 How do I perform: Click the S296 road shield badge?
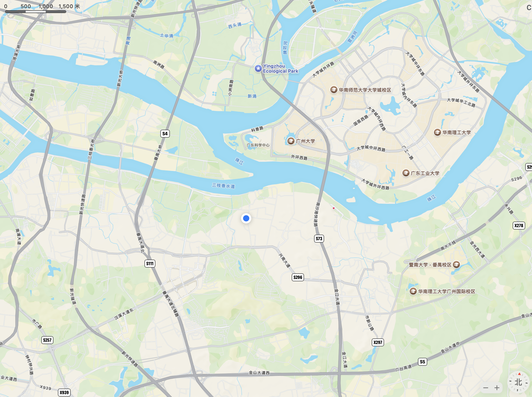pos(297,277)
